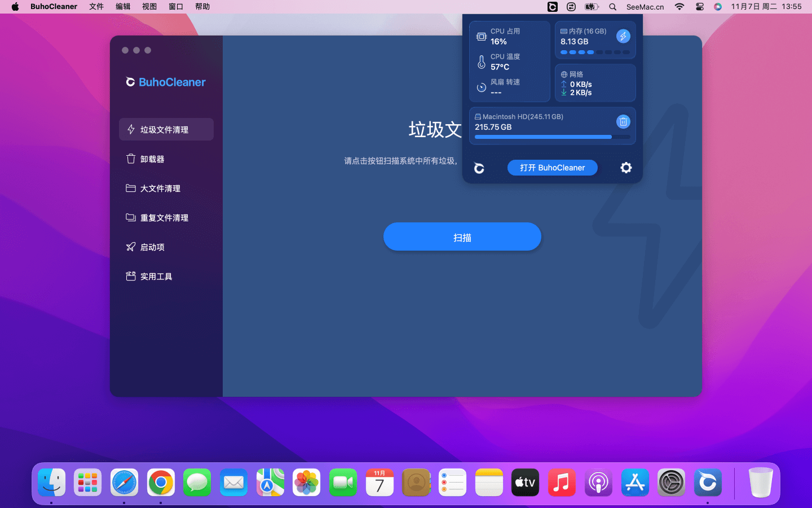Open Spotlight search in menu bar

coord(612,7)
